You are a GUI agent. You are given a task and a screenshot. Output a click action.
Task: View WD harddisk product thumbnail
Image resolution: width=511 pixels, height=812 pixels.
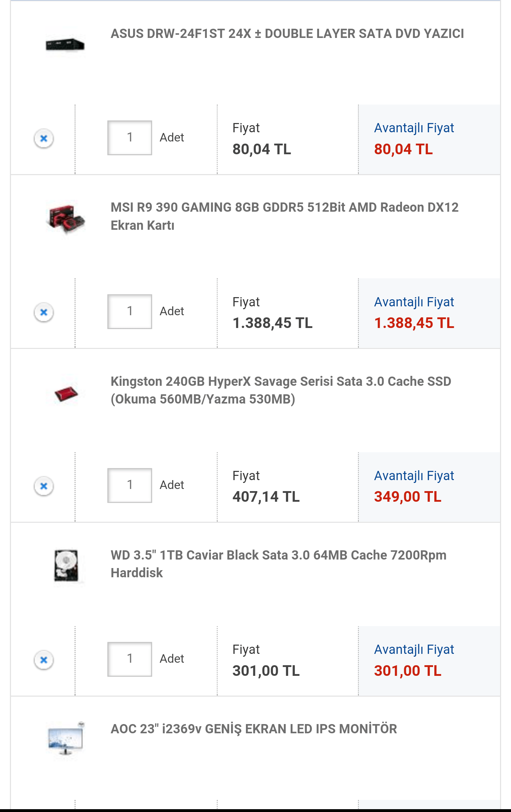pyautogui.click(x=66, y=566)
